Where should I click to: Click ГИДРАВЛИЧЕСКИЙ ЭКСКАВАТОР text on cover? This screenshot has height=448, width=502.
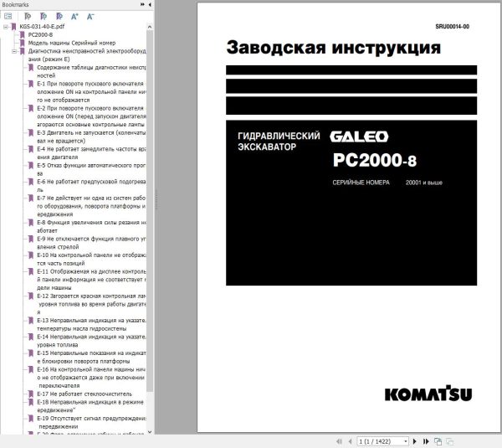279,142
